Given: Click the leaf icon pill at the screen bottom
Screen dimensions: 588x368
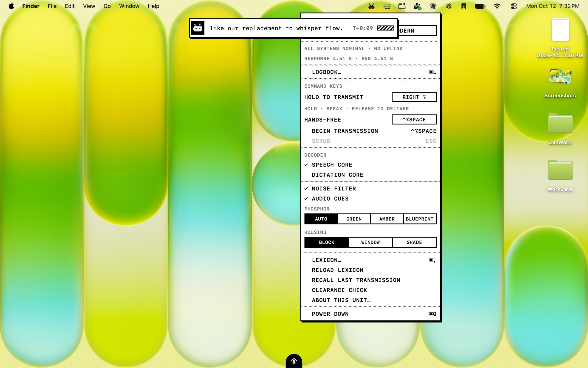Looking at the screenshot, I should [x=294, y=361].
